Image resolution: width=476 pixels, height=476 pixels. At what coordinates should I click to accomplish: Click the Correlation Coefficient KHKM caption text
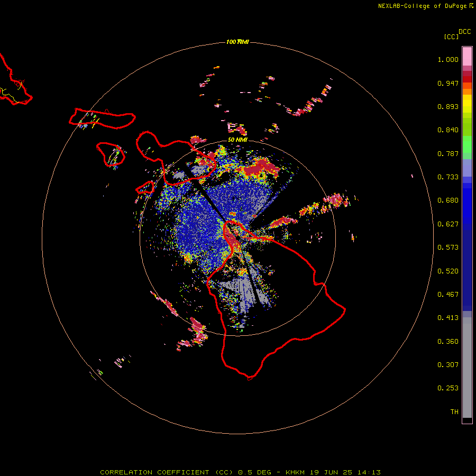[240, 472]
